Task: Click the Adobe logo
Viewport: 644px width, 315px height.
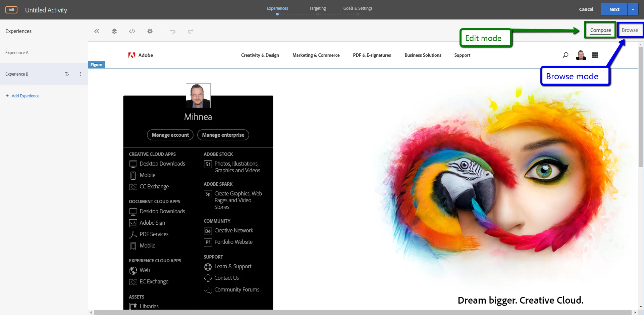Action: point(141,55)
